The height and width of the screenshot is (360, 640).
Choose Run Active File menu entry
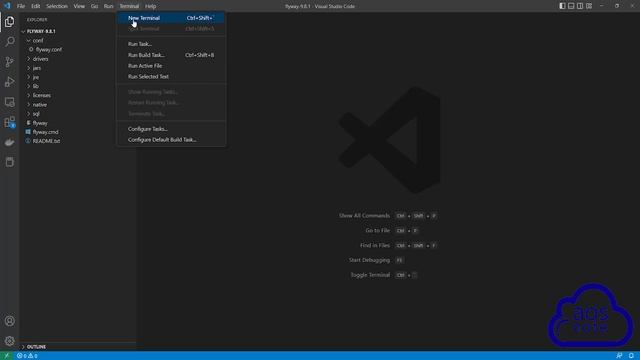[171, 66]
